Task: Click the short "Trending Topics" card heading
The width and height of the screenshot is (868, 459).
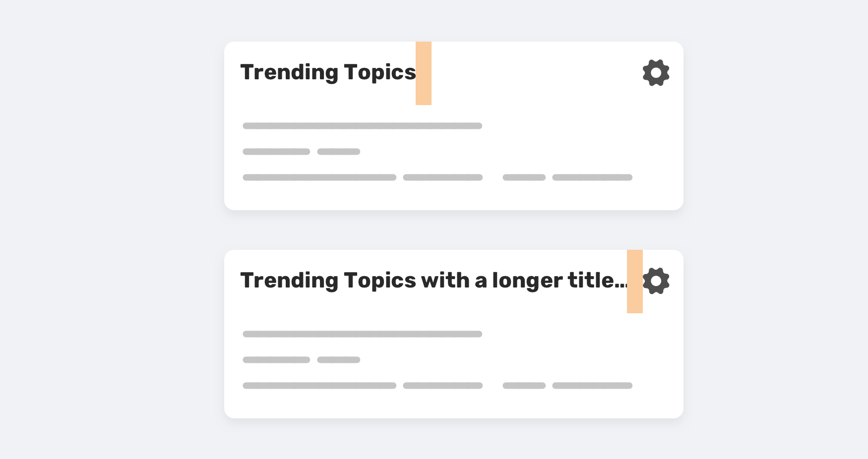Action: 328,72
